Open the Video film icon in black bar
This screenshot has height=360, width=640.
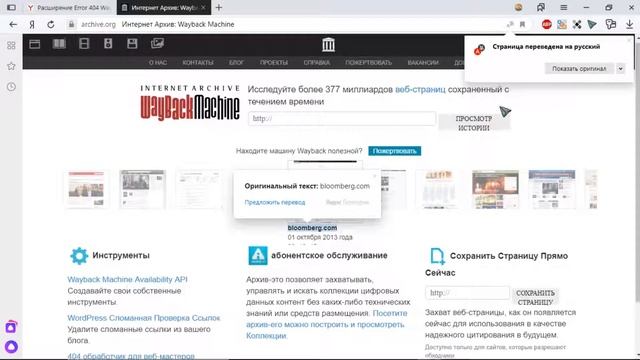pyautogui.click(x=84, y=44)
